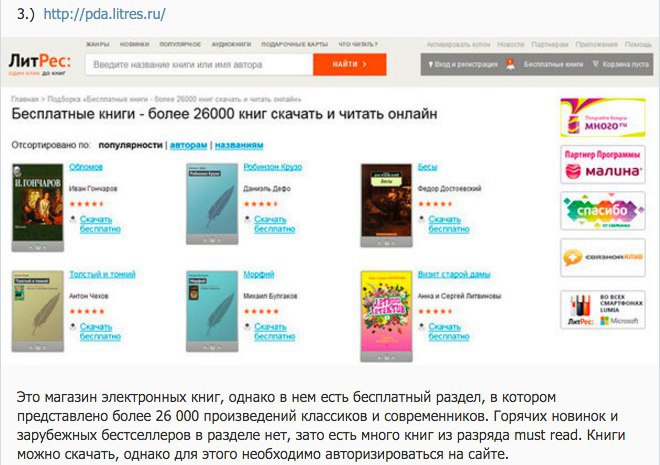The image size is (660, 465).
Task: Open the http://pda.litres.ru/ link
Action: 104,14
